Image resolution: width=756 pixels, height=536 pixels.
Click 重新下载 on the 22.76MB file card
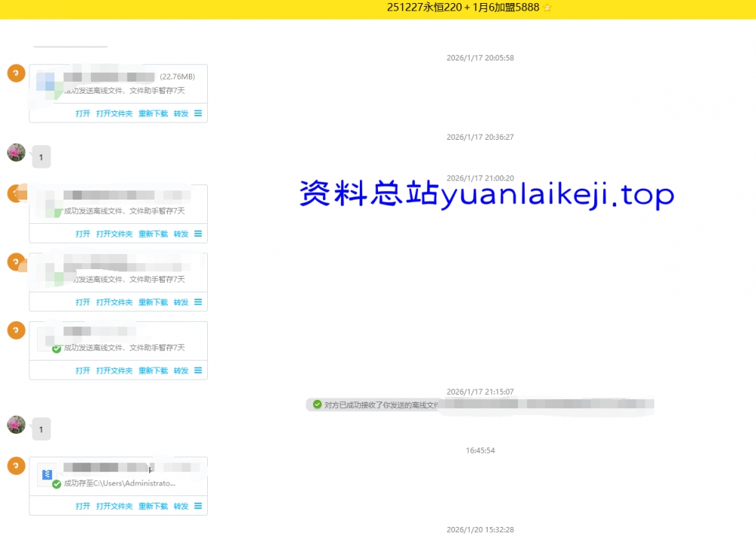[153, 113]
